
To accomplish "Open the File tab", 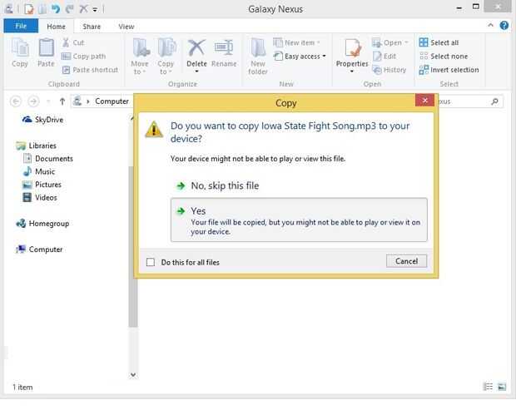I will tap(21, 26).
